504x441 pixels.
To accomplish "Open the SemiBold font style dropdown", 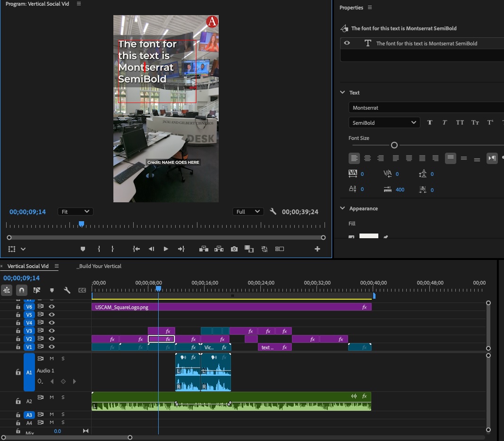I will point(384,122).
